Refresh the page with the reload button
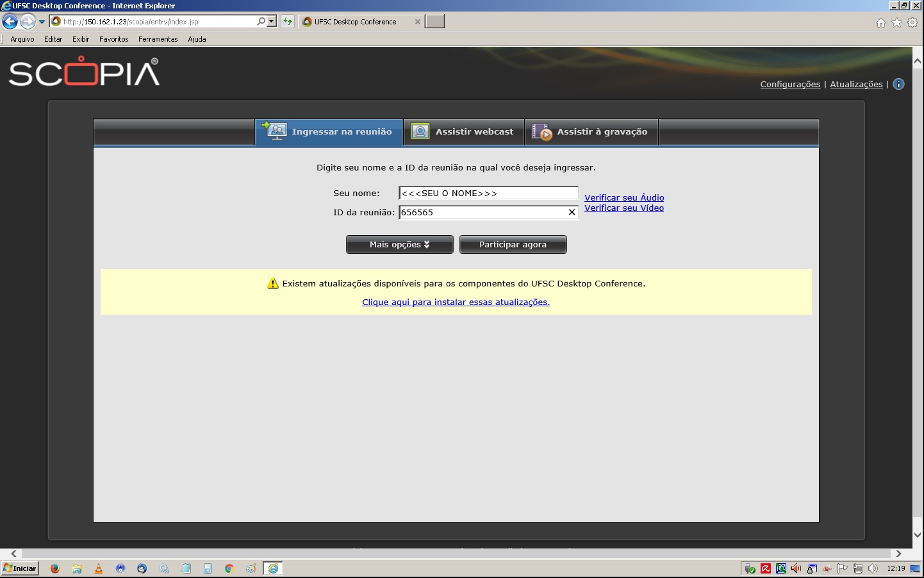Screen dimensions: 924x578 pos(288,21)
